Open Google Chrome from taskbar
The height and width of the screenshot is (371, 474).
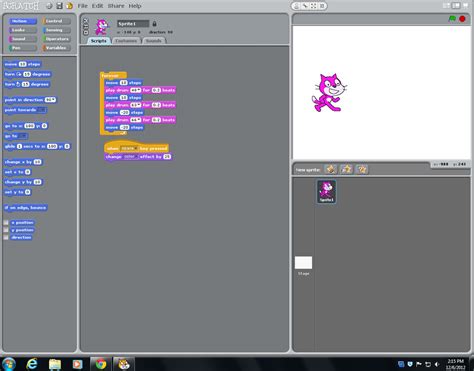[101, 364]
